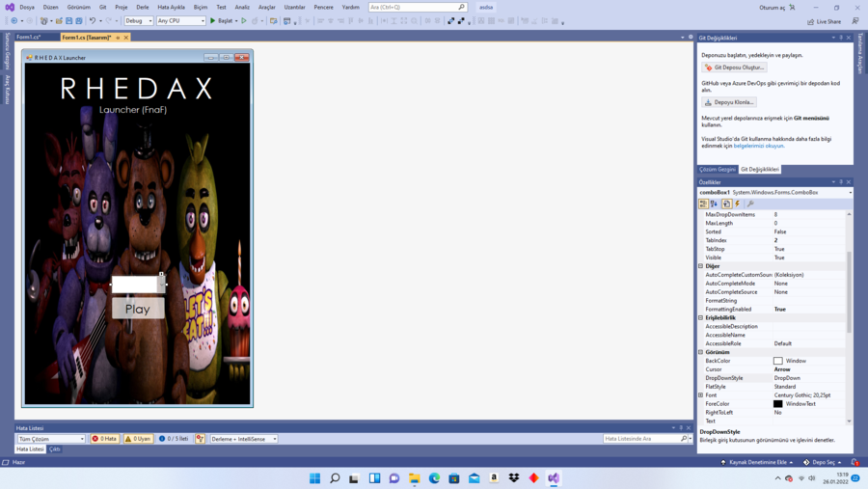
Task: Click the smart tag arrow on combo box
Action: click(162, 274)
